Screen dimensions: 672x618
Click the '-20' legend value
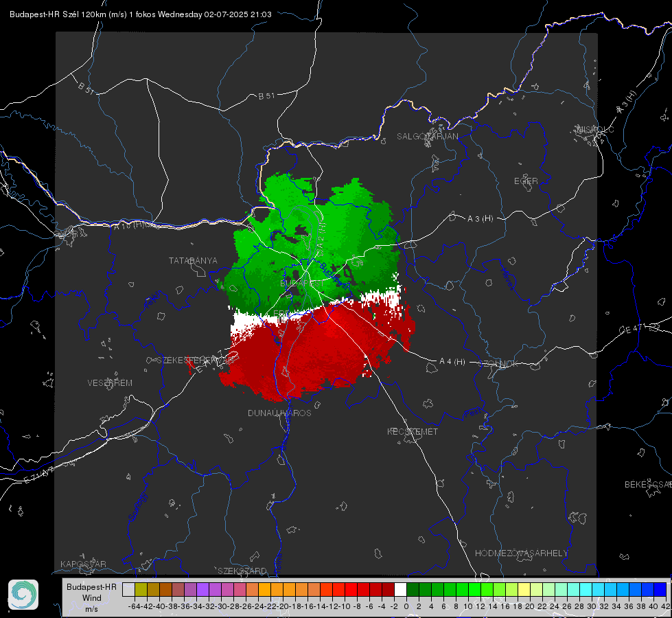point(283,606)
